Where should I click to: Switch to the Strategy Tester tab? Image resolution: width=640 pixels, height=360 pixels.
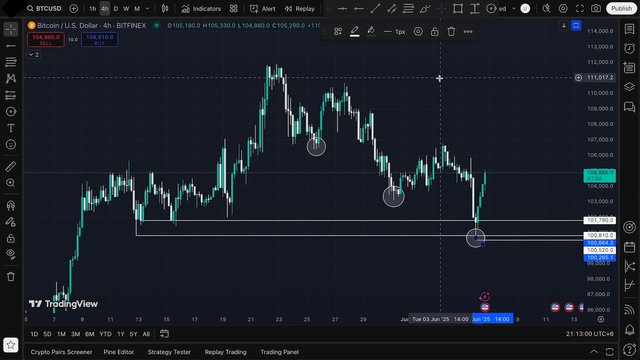coord(169,352)
